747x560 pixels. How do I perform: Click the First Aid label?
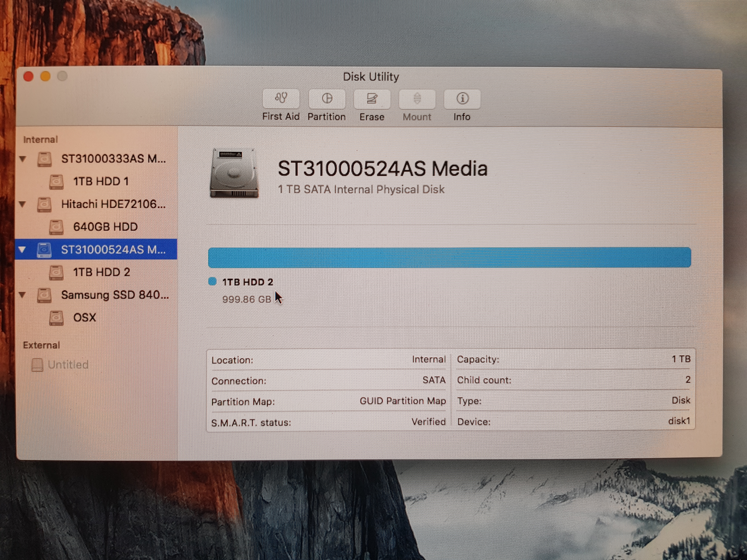pos(281,116)
